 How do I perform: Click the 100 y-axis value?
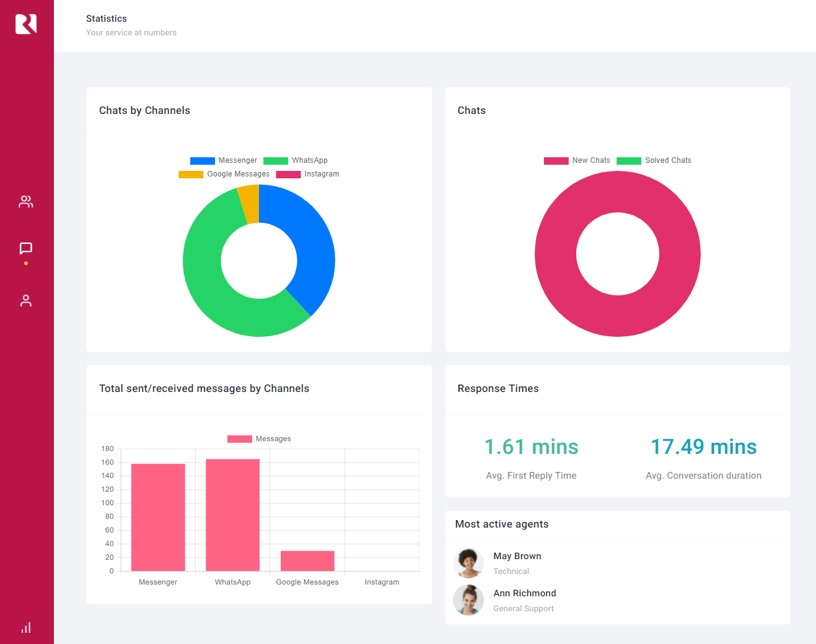coord(108,503)
